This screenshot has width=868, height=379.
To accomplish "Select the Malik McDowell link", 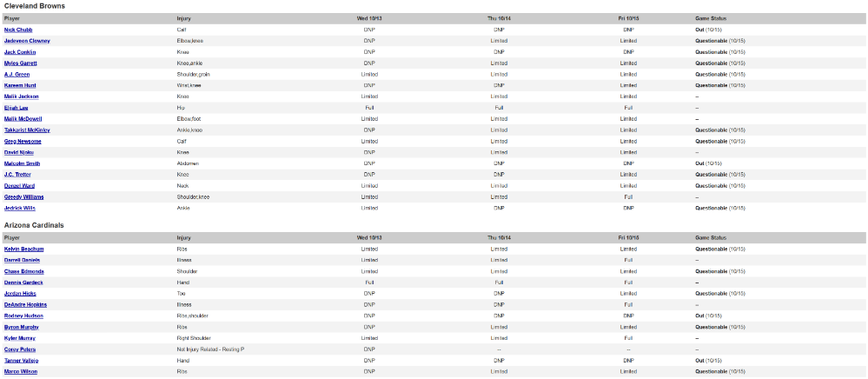I will click(23, 118).
